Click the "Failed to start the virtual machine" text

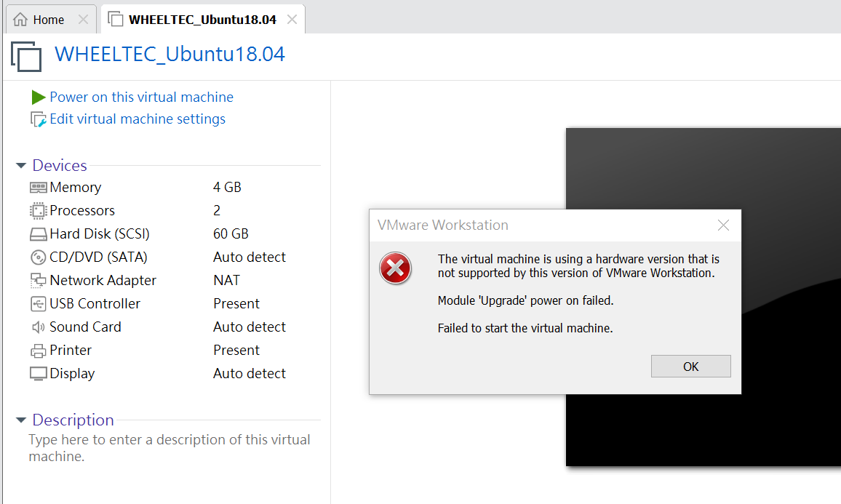coord(525,328)
